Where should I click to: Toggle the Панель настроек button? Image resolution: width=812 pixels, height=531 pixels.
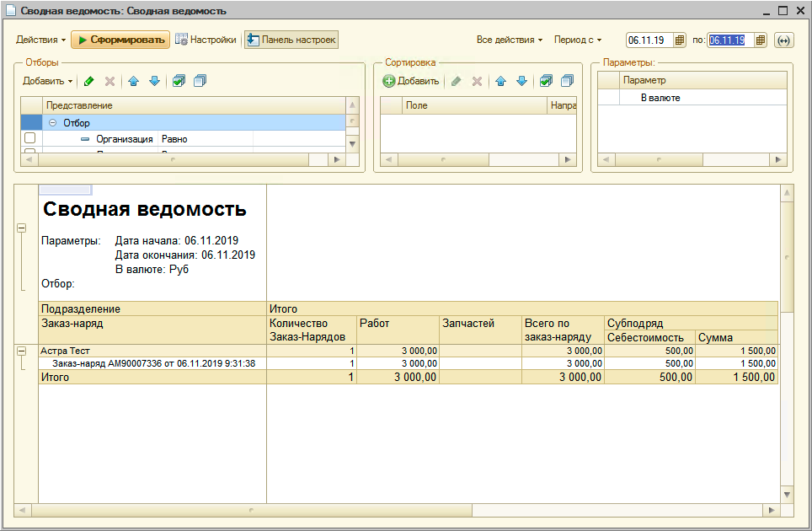291,40
